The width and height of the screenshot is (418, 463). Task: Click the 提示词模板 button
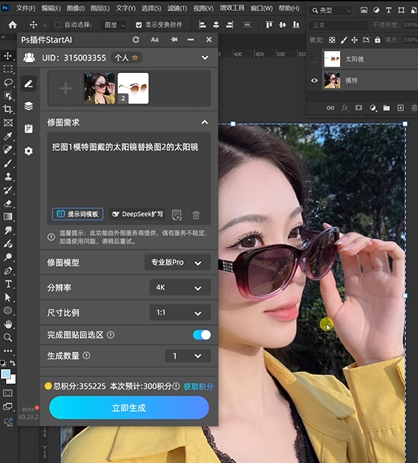pyautogui.click(x=78, y=214)
